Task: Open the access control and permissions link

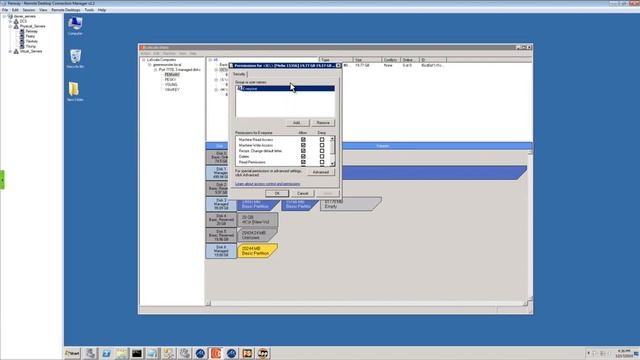Action: [x=267, y=184]
